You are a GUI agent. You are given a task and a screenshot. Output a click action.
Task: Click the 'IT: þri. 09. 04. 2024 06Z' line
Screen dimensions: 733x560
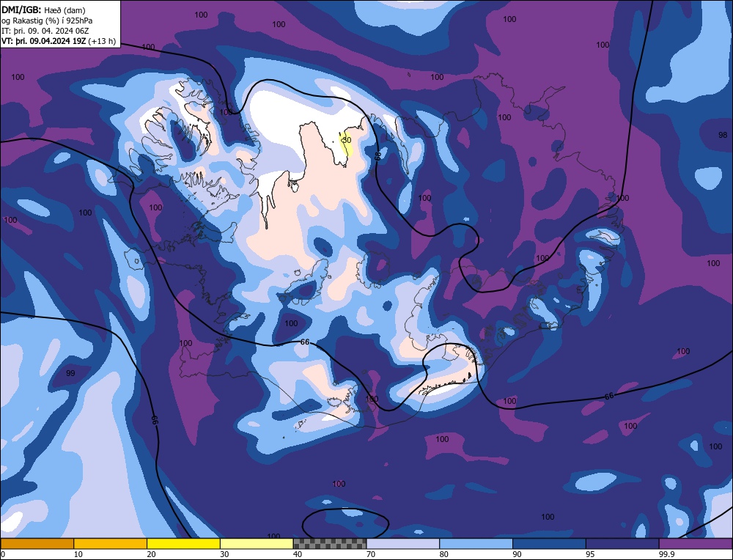(x=45, y=31)
